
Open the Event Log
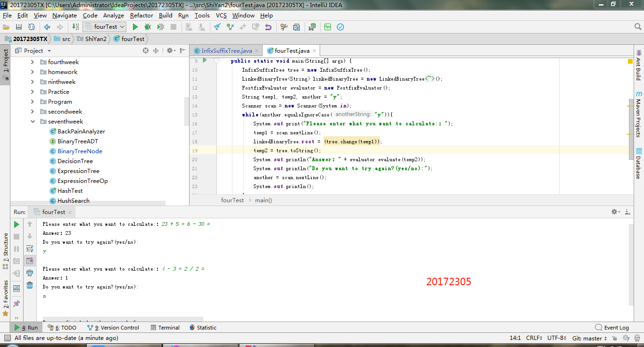point(612,327)
